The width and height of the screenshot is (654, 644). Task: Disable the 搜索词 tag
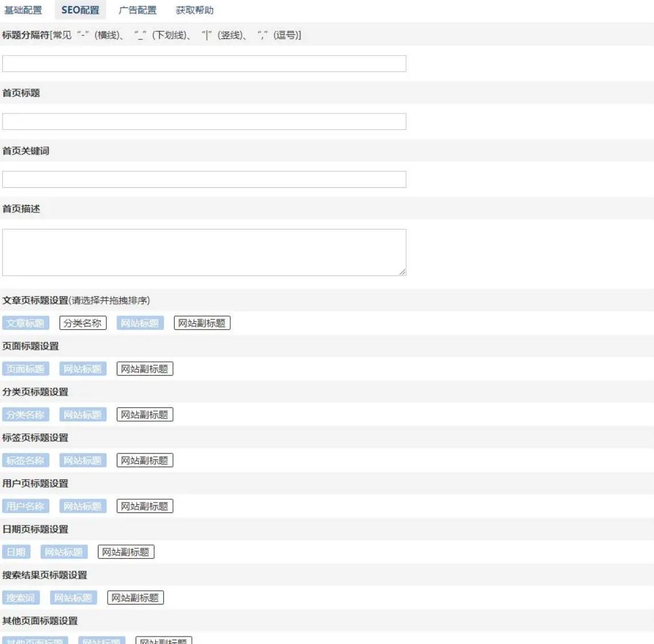point(21,598)
